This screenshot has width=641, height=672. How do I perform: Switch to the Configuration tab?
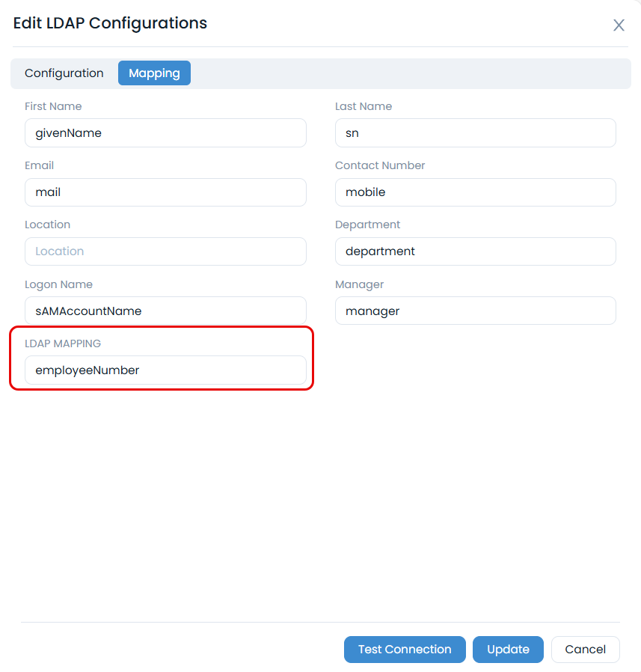pyautogui.click(x=64, y=73)
